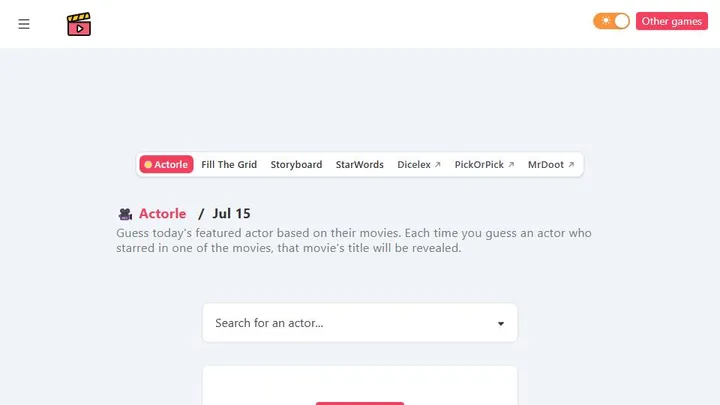Switch to the Storyboard tab
The image size is (720, 405).
296,164
